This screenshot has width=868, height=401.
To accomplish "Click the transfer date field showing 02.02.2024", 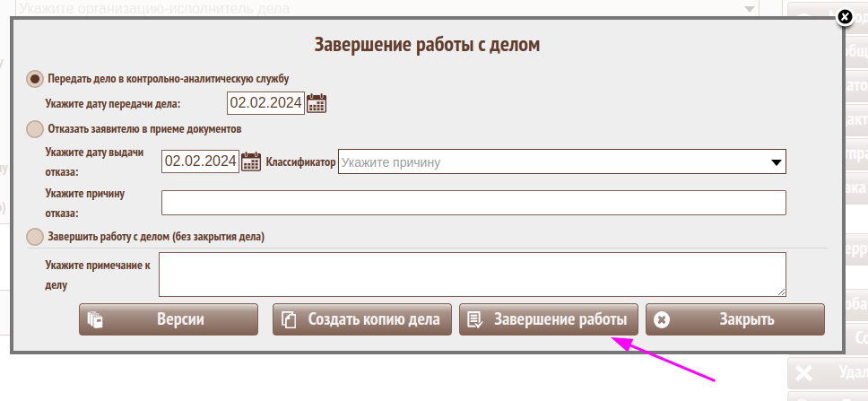I will pyautogui.click(x=265, y=103).
